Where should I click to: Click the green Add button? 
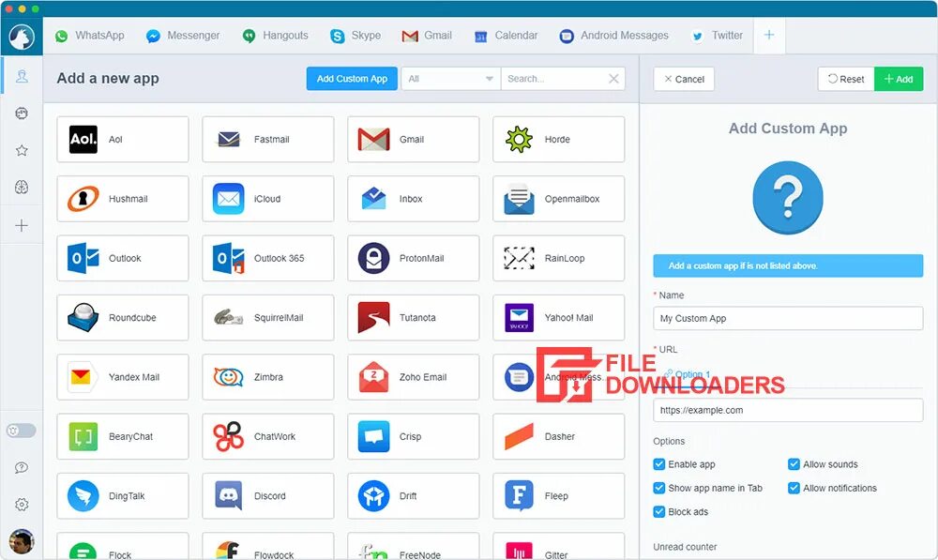(899, 79)
